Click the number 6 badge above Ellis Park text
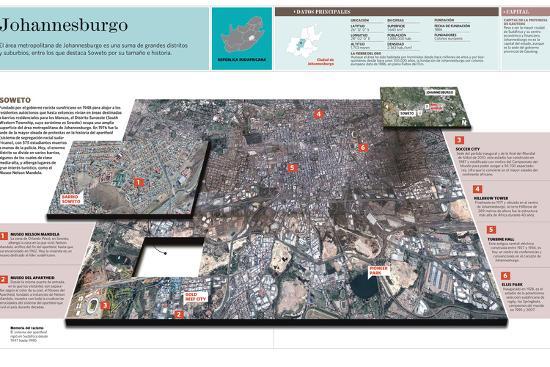Viewport: 550px width, 367px height. pyautogui.click(x=505, y=276)
